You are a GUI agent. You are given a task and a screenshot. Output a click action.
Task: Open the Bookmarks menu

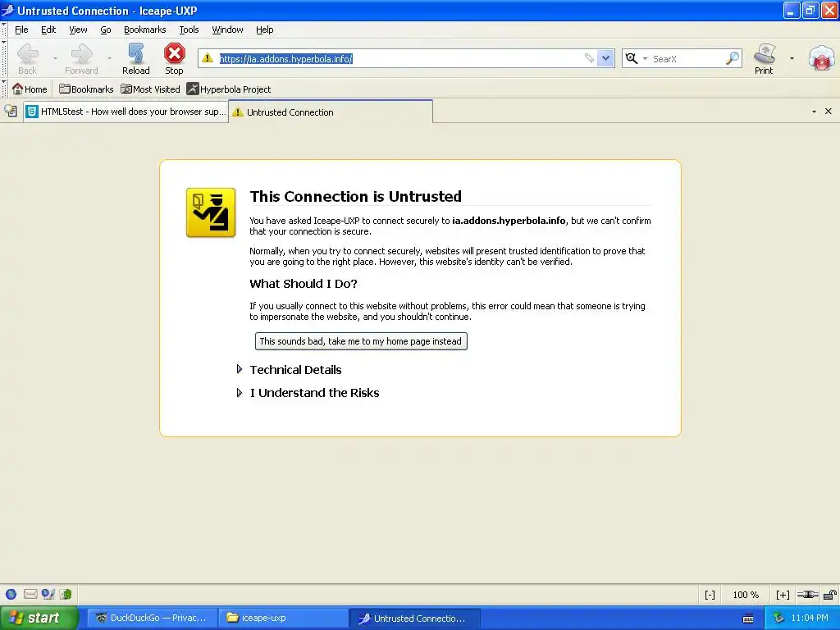144,30
